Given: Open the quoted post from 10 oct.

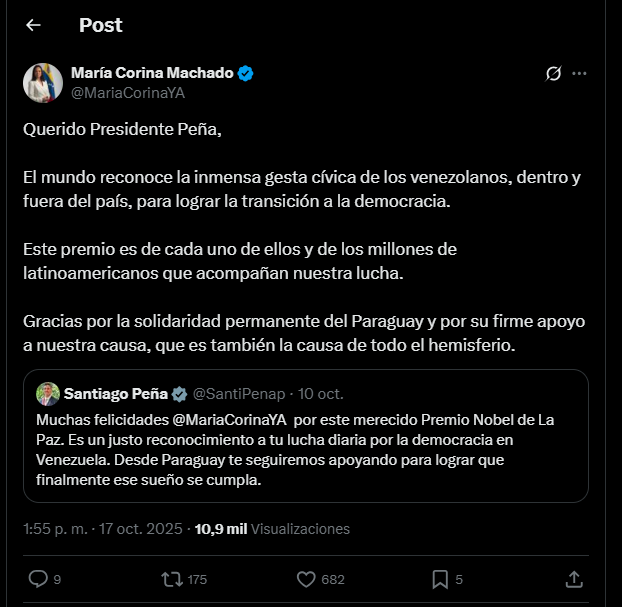Looking at the screenshot, I should tap(305, 450).
